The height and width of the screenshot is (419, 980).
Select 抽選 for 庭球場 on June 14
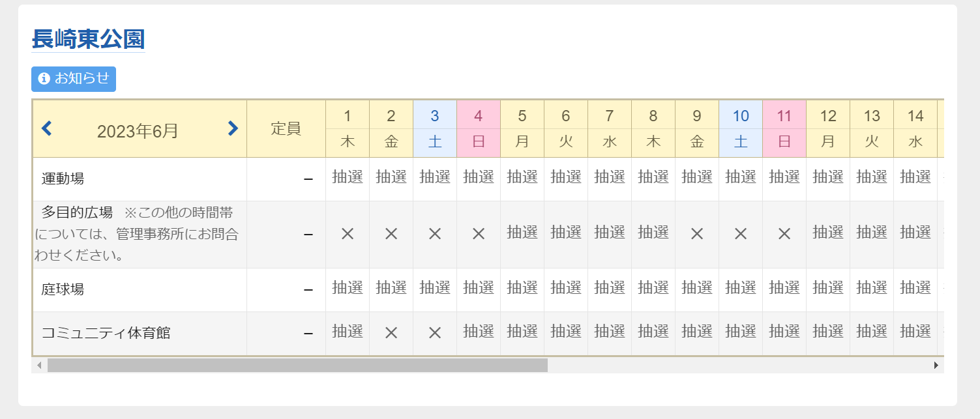(x=915, y=288)
